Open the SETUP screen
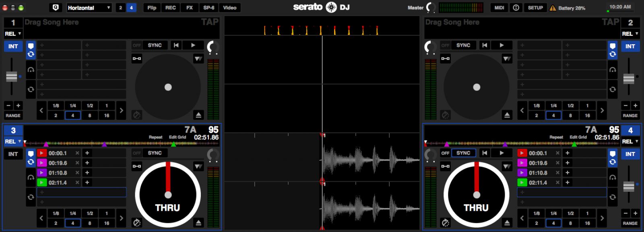This screenshot has height=232, width=644. (535, 8)
